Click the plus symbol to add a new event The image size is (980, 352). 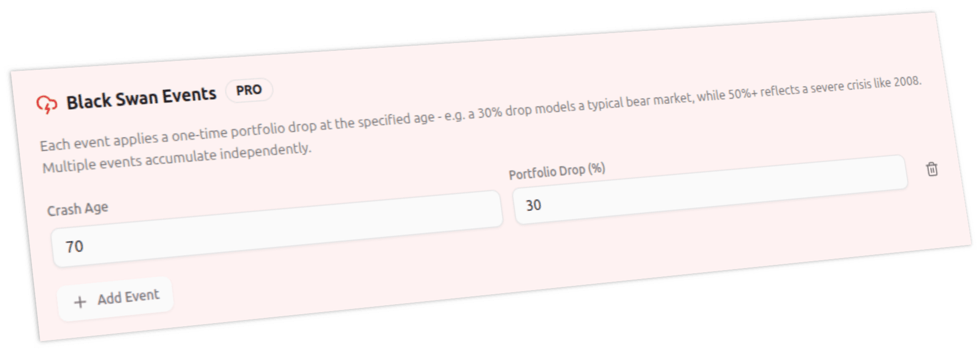coord(80,302)
